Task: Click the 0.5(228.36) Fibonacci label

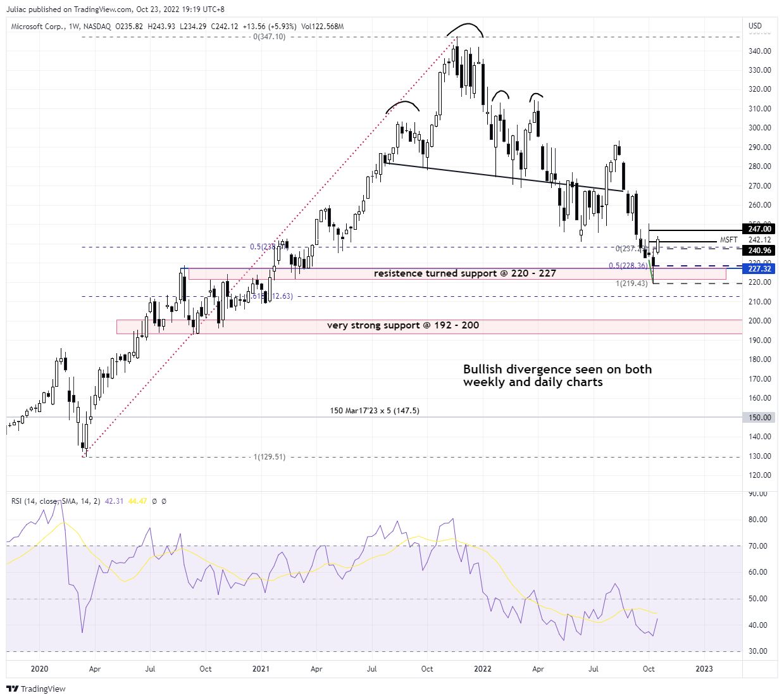Action: click(628, 266)
